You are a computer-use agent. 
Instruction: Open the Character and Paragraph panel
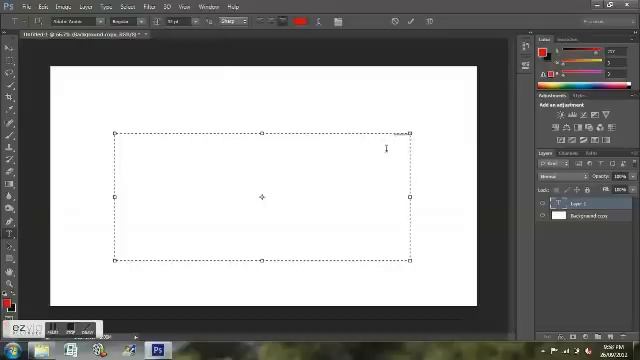pos(338,22)
